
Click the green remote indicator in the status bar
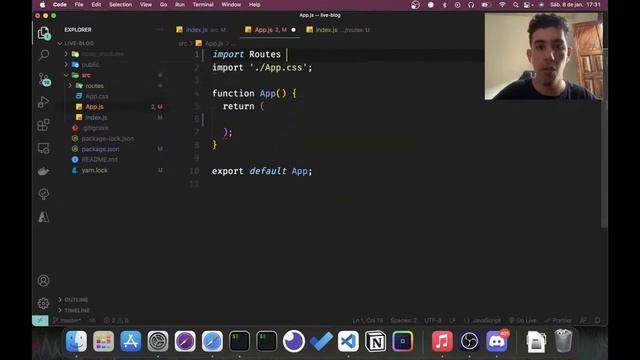tap(40, 320)
